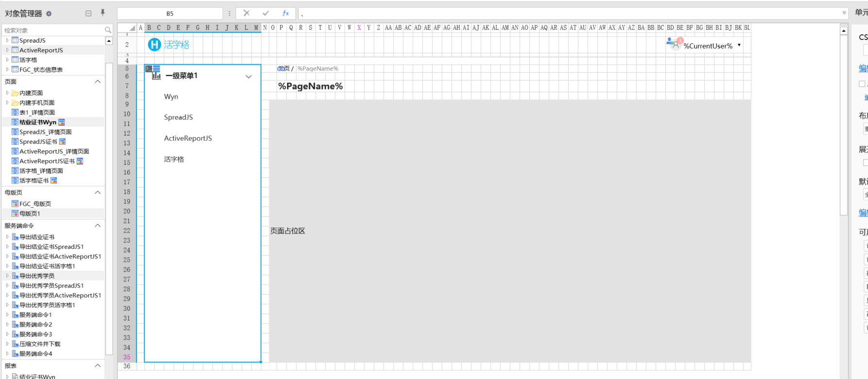Viewport: 868px width, 379px height.
Task: Select row header 35
Action: (x=127, y=357)
